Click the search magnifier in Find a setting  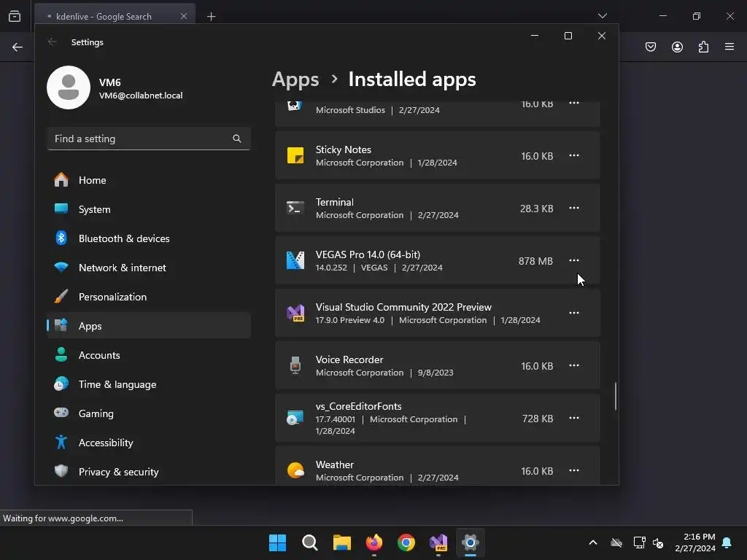point(237,139)
